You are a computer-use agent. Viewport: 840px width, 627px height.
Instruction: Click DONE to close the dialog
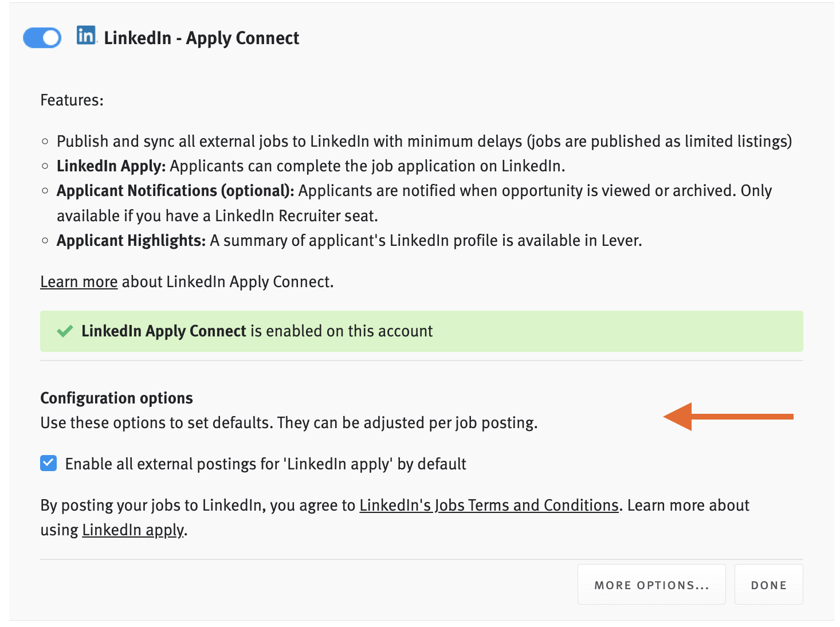pyautogui.click(x=768, y=585)
